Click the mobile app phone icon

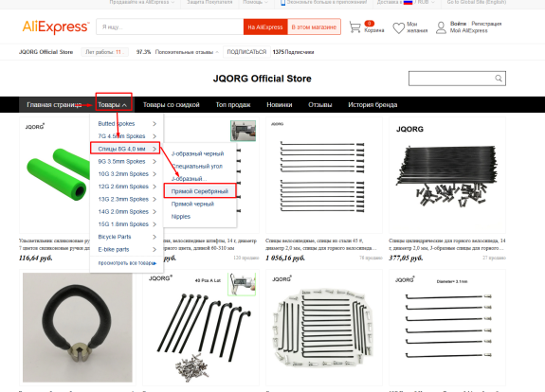pyautogui.click(x=282, y=3)
